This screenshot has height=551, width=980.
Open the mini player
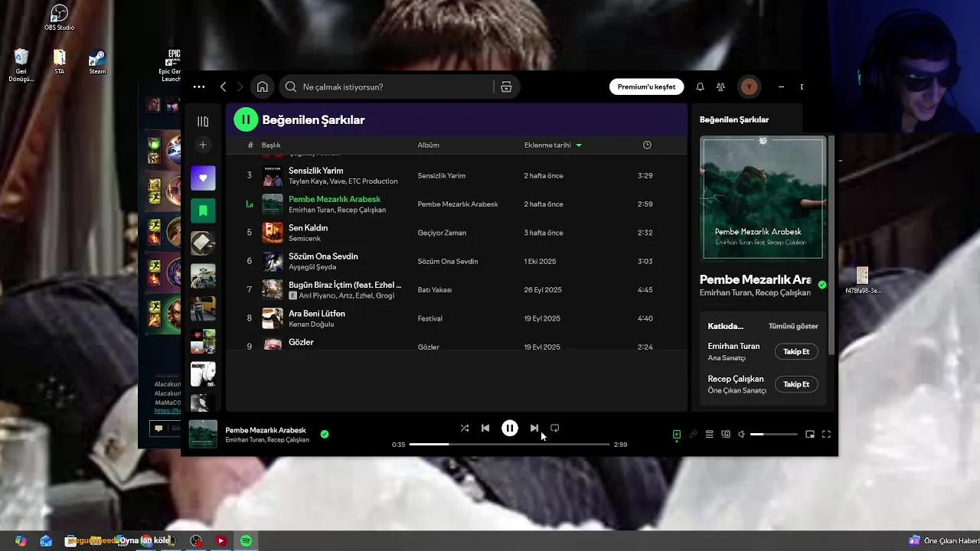810,435
